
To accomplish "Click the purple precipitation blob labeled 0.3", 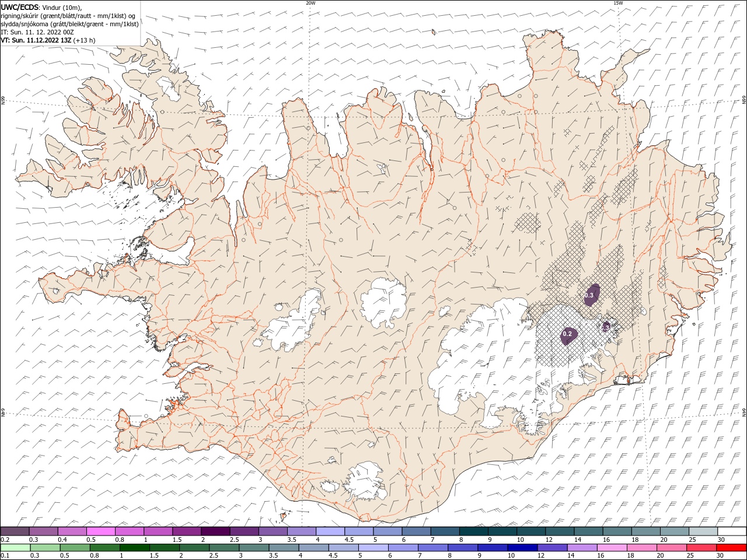I will pyautogui.click(x=591, y=295).
